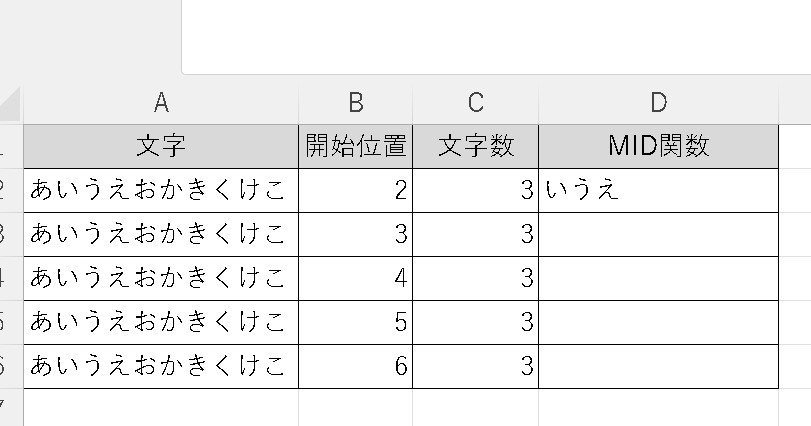Click the cell containing いうえ
811x426 pixels.
pyautogui.click(x=658, y=190)
